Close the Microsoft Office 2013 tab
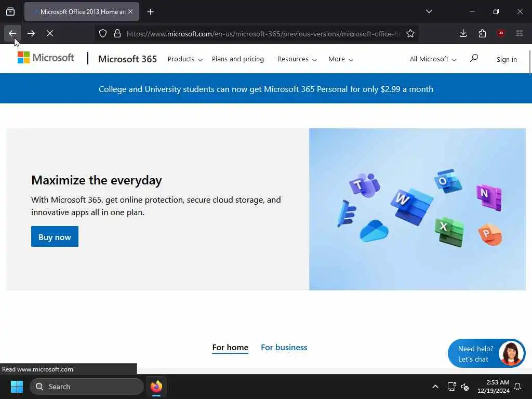Image resolution: width=532 pixels, height=399 pixels. pos(130,11)
